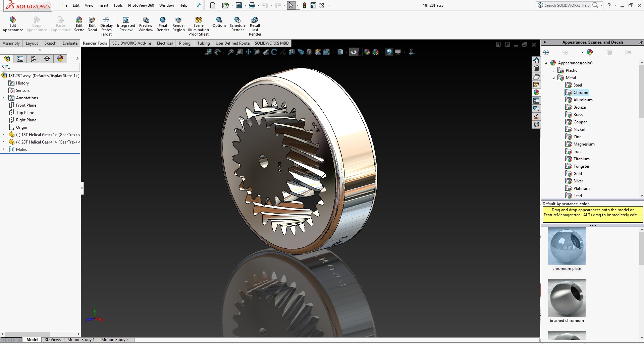This screenshot has height=344, width=644.
Task: Click the Edit Appearance icon in view toolbar
Action: (367, 52)
